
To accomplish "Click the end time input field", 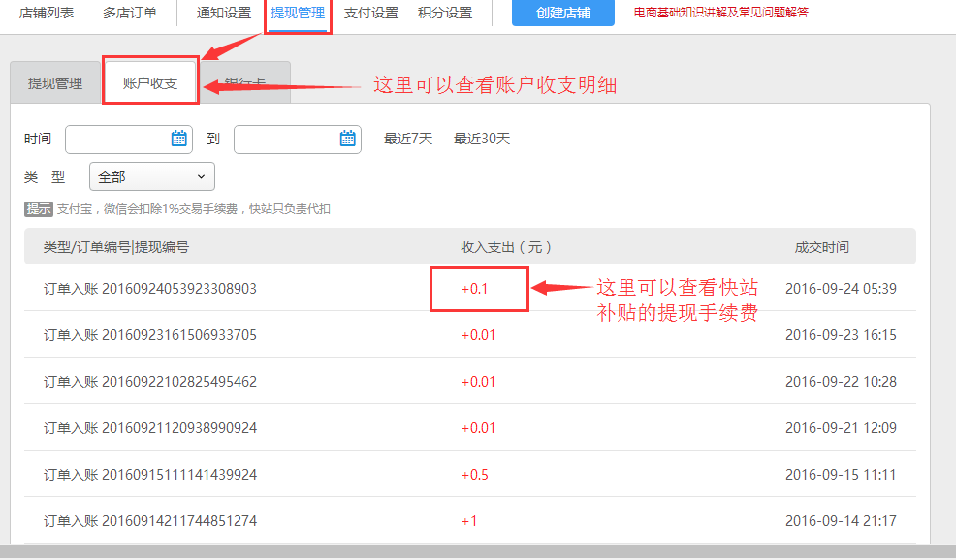I will click(285, 139).
